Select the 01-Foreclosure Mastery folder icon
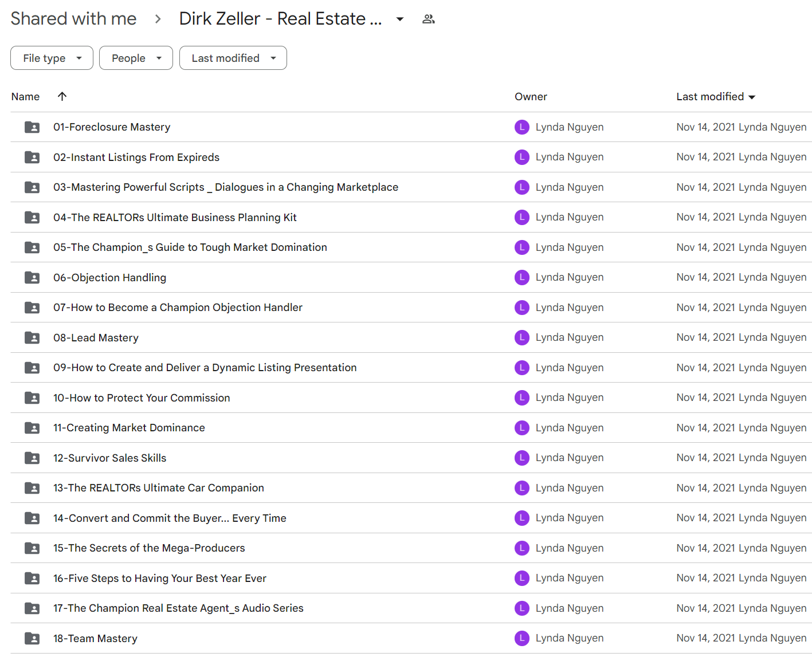Image resolution: width=812 pixels, height=661 pixels. (32, 127)
